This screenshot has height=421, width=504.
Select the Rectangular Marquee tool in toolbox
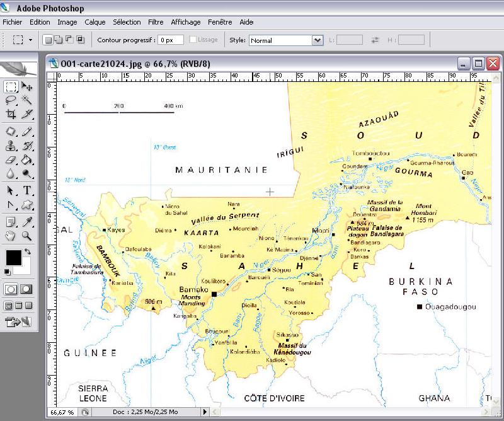coord(11,87)
